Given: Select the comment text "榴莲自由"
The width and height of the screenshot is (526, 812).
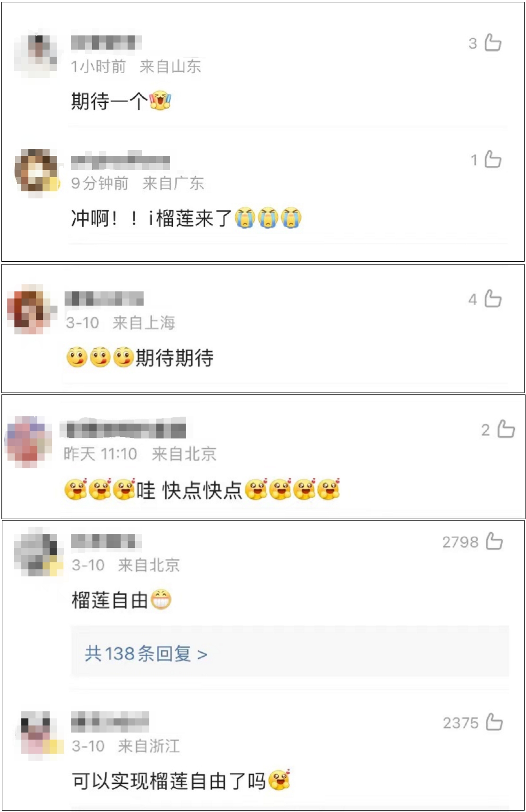Looking at the screenshot, I should [110, 600].
